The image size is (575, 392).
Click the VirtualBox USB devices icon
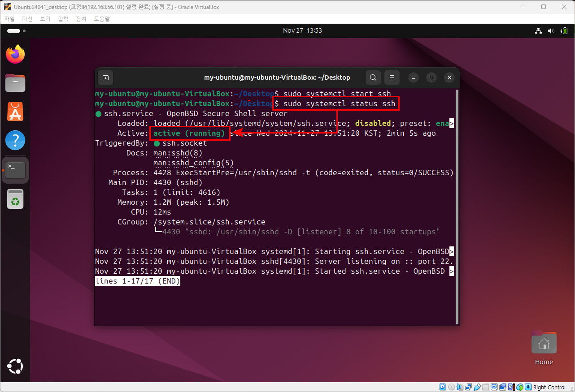click(x=477, y=387)
